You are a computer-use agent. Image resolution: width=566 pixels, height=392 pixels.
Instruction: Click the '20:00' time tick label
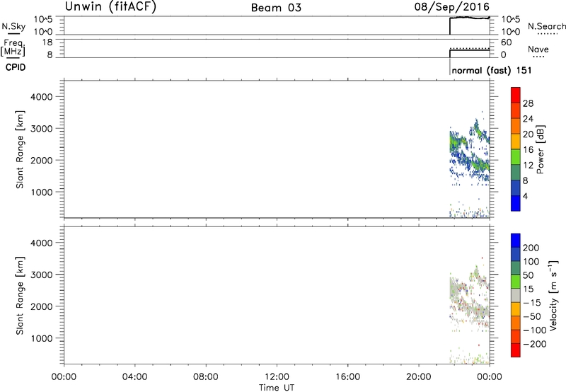(x=419, y=377)
